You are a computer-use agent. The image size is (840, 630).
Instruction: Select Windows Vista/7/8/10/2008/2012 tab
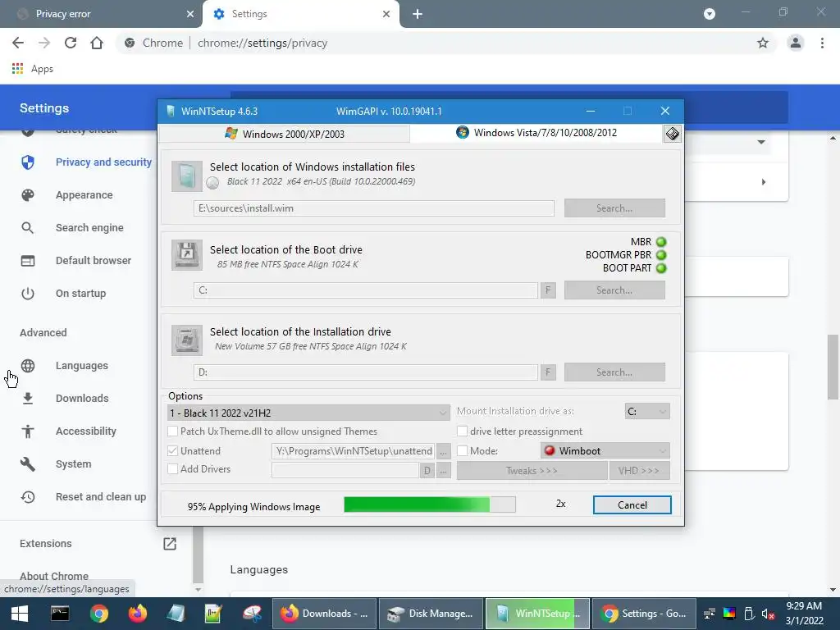click(536, 133)
